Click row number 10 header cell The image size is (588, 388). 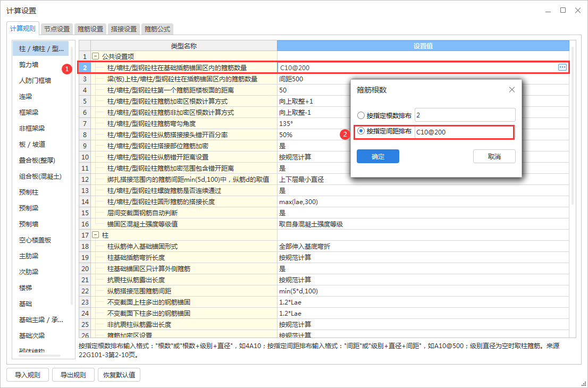click(x=85, y=157)
